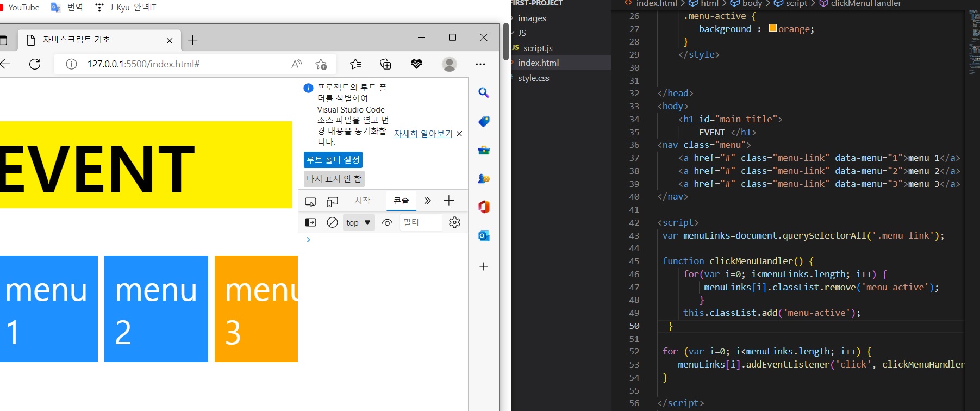Open the Edge sidebar Microsoft 365 icon
The image size is (980, 411).
point(484,207)
